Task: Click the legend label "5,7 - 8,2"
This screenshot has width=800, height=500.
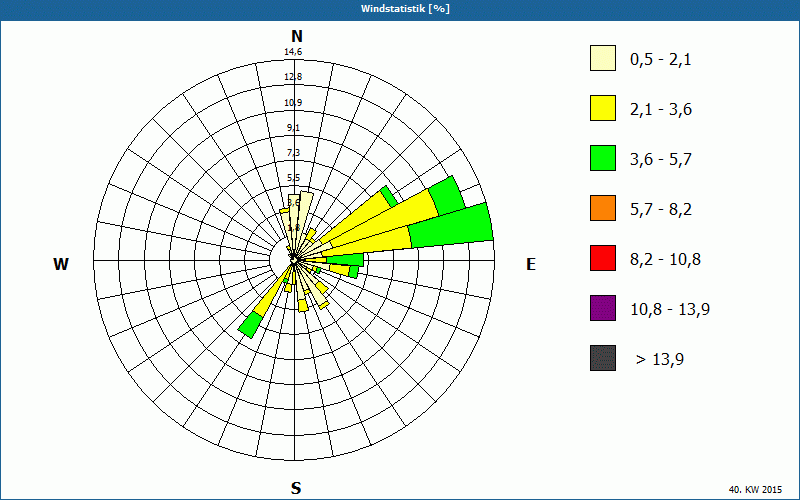Action: click(x=661, y=210)
